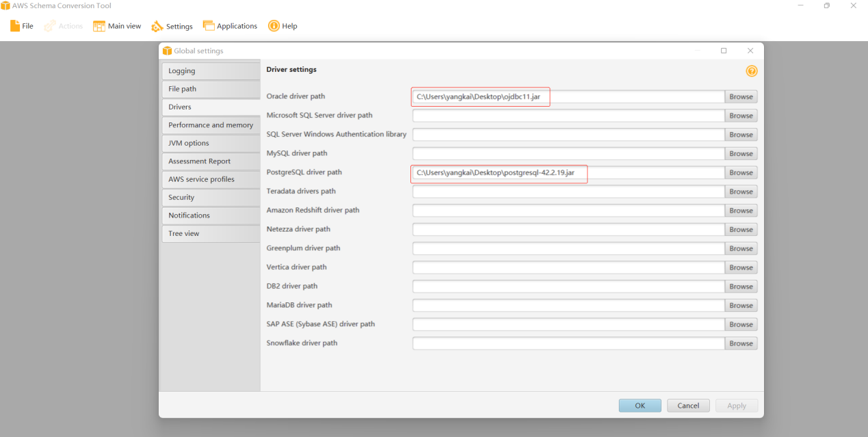Open the File menu icon

click(15, 26)
